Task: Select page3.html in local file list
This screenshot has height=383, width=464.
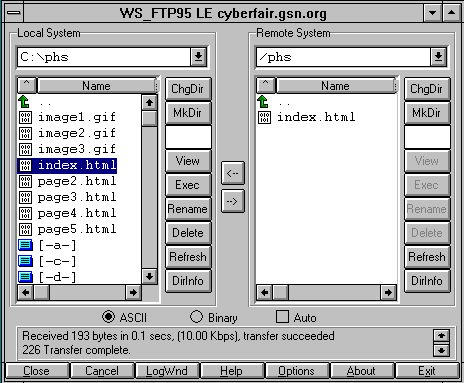Action: click(77, 197)
